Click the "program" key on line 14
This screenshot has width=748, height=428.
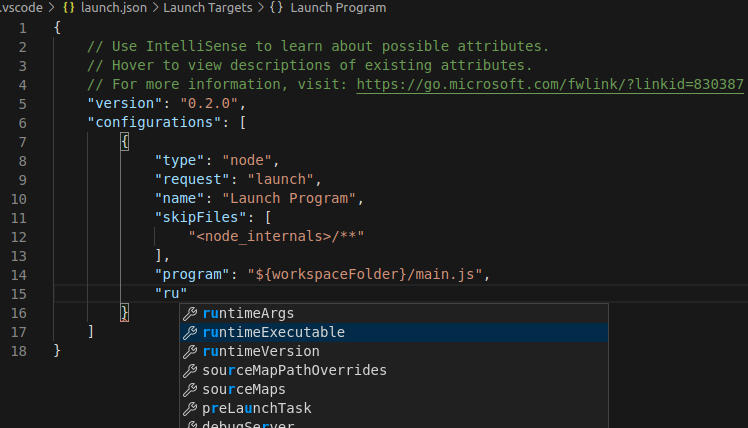click(192, 274)
